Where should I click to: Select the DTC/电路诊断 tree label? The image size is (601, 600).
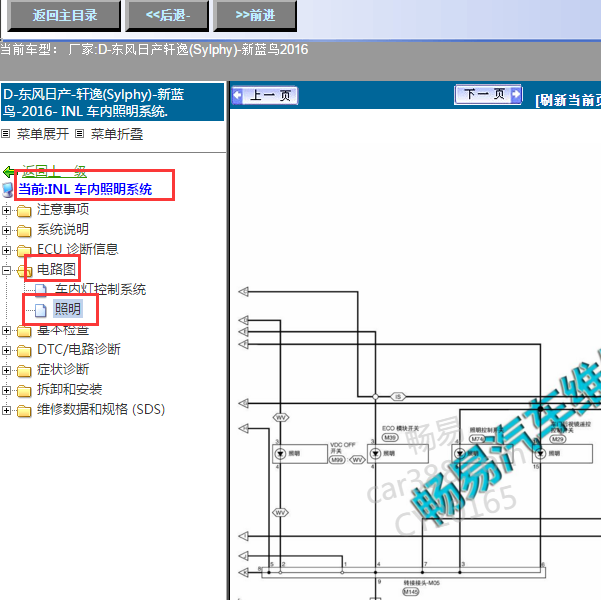click(x=79, y=349)
